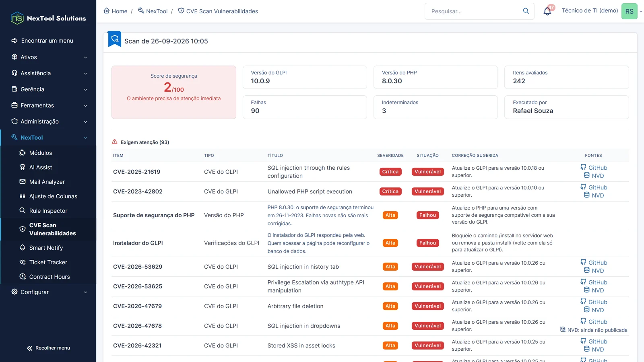
Task: Expand the Ferramentas menu chevron
Action: 85,106
